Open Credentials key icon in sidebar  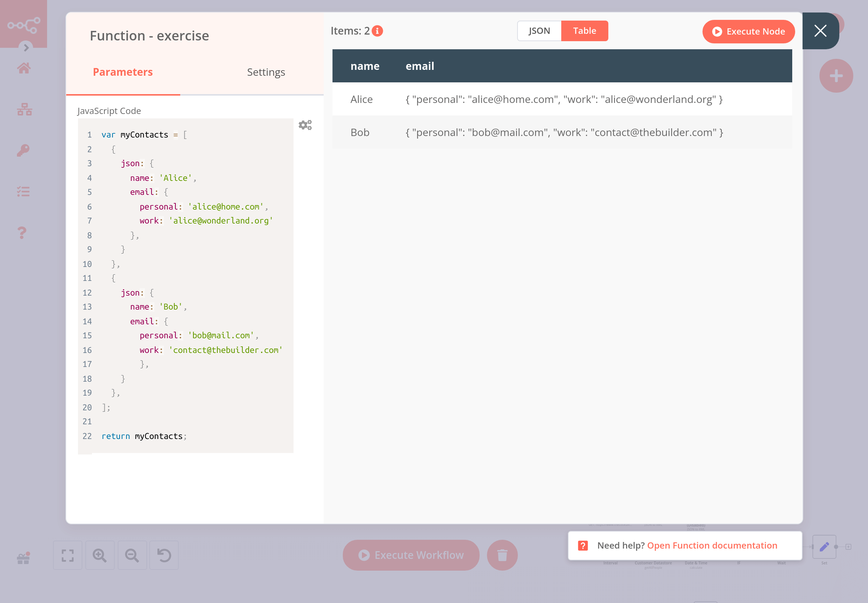(x=24, y=150)
